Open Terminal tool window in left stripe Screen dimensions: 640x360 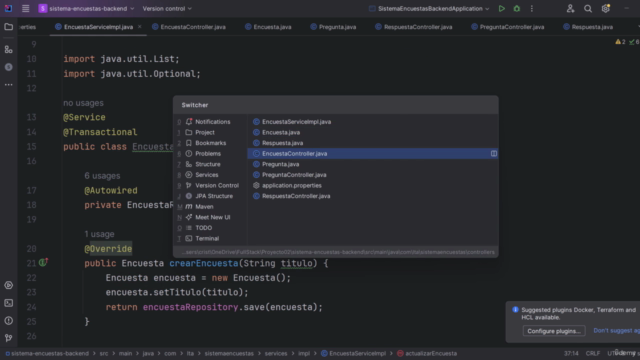[8, 303]
